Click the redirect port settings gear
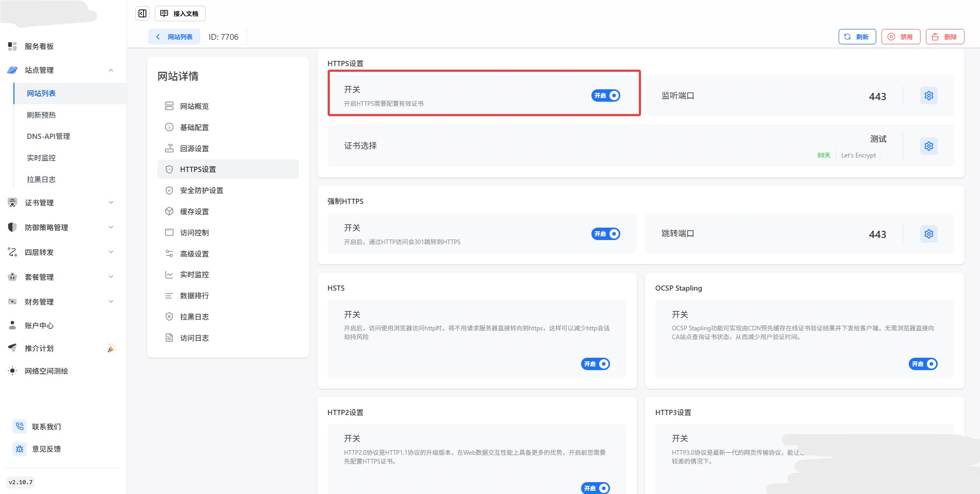 [x=928, y=234]
